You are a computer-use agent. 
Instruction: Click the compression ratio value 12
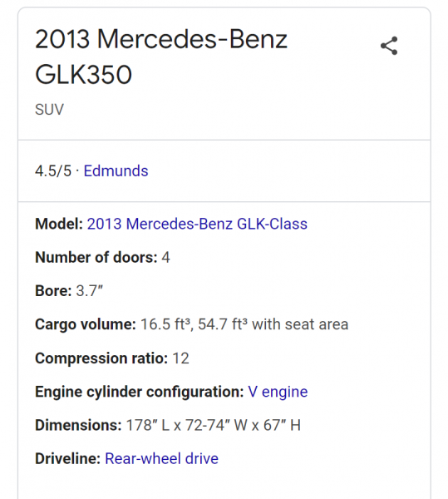pos(180,358)
